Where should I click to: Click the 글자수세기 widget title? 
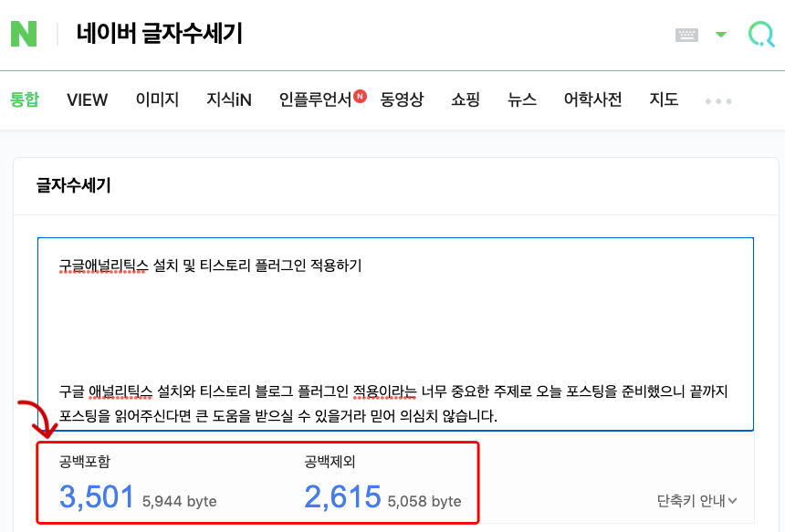[74, 185]
